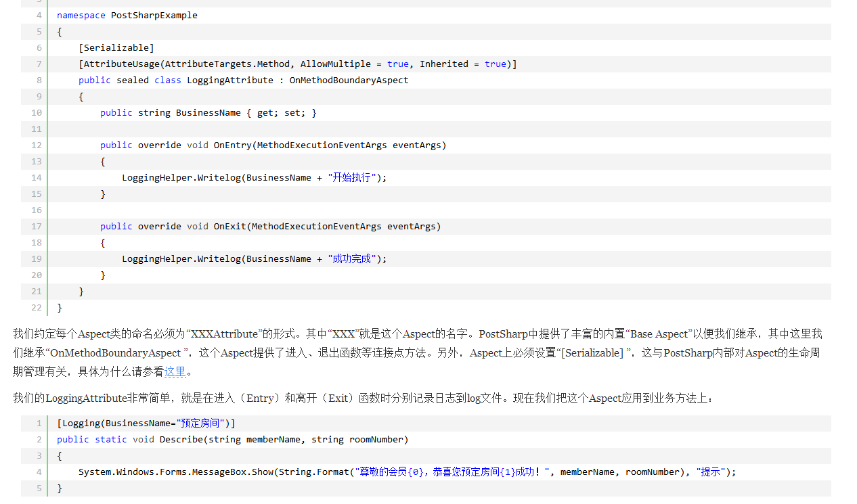Screen dimensions: 857x504
Task: Click "Inherited = true" in the code
Action: [463, 64]
